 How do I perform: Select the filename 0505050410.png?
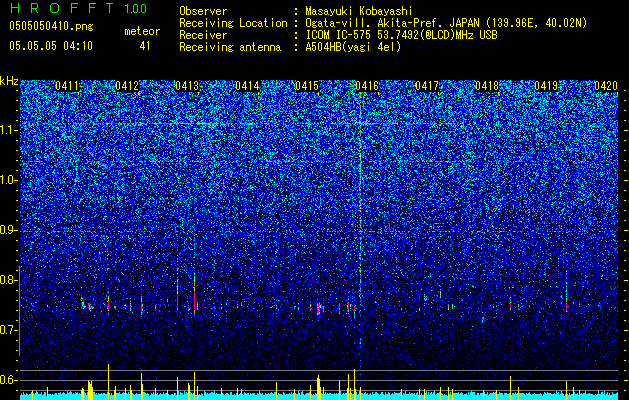(x=51, y=26)
